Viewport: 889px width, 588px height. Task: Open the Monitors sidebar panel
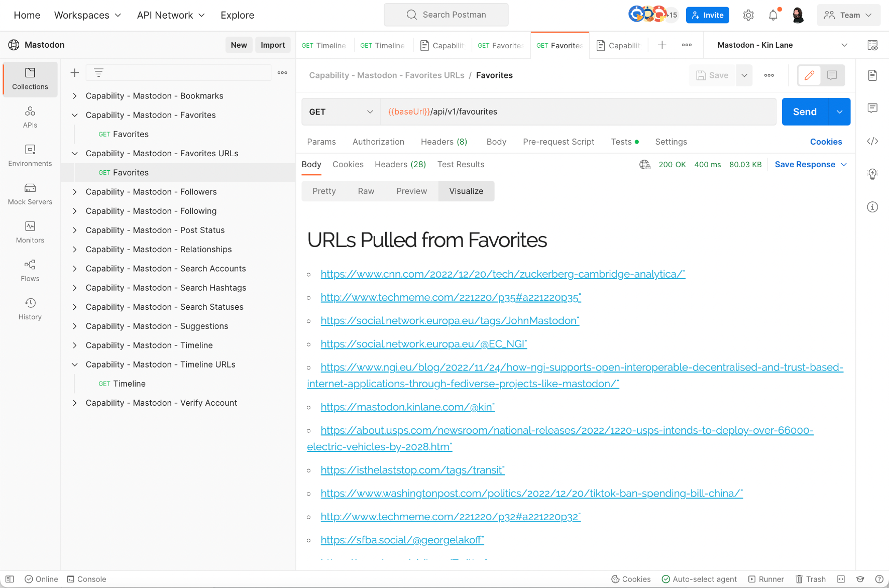click(x=30, y=232)
